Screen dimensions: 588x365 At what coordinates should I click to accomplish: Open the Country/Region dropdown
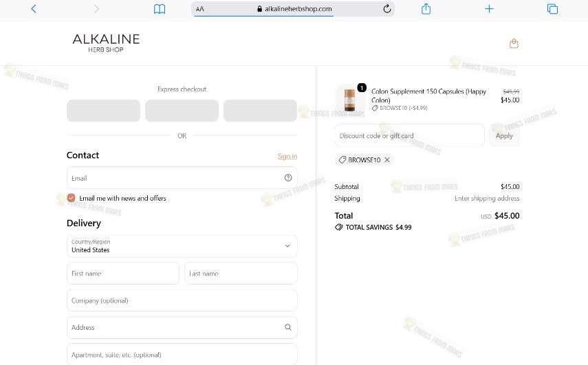pyautogui.click(x=182, y=246)
